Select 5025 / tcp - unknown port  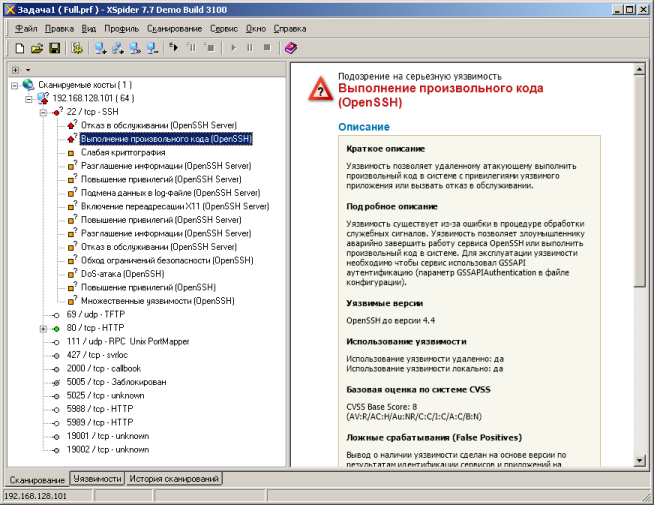coord(106,395)
